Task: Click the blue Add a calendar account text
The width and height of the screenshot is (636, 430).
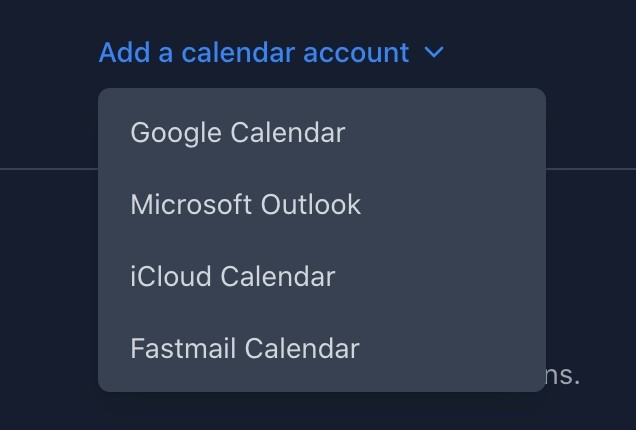Action: click(x=254, y=53)
